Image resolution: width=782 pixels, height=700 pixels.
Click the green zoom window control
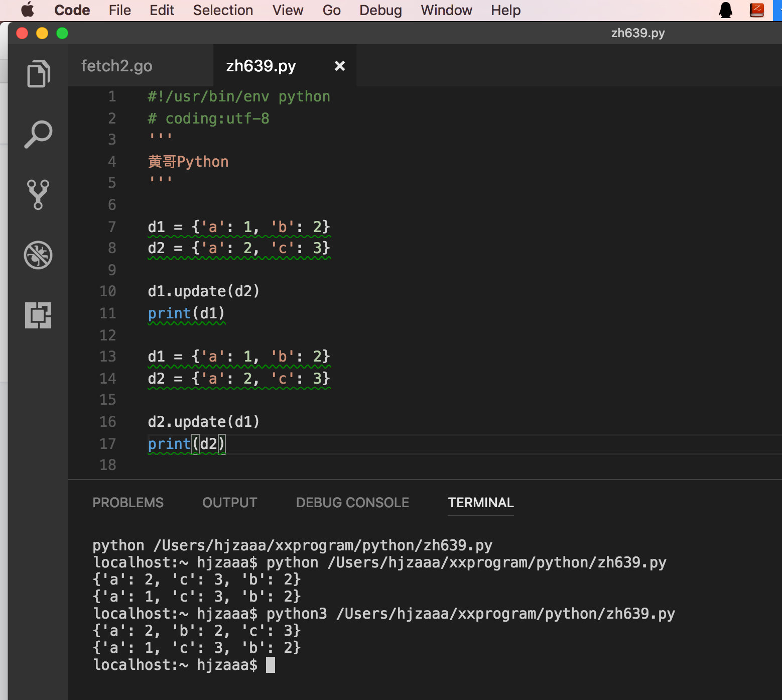click(x=62, y=33)
